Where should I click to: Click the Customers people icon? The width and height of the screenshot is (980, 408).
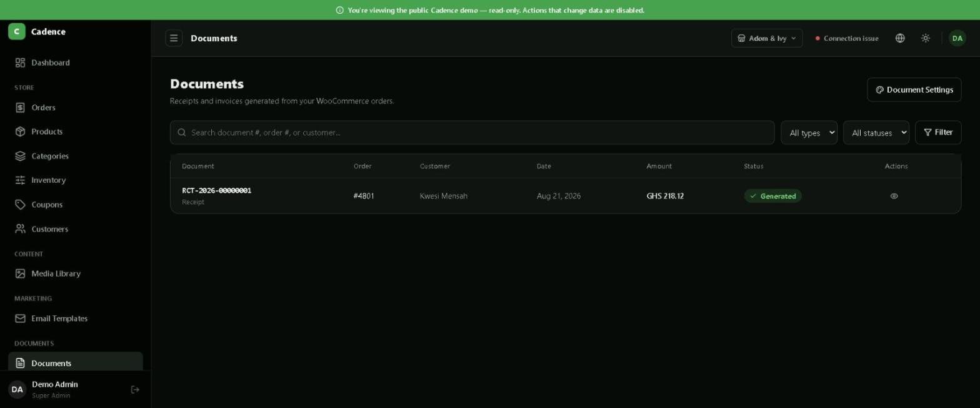click(x=20, y=229)
